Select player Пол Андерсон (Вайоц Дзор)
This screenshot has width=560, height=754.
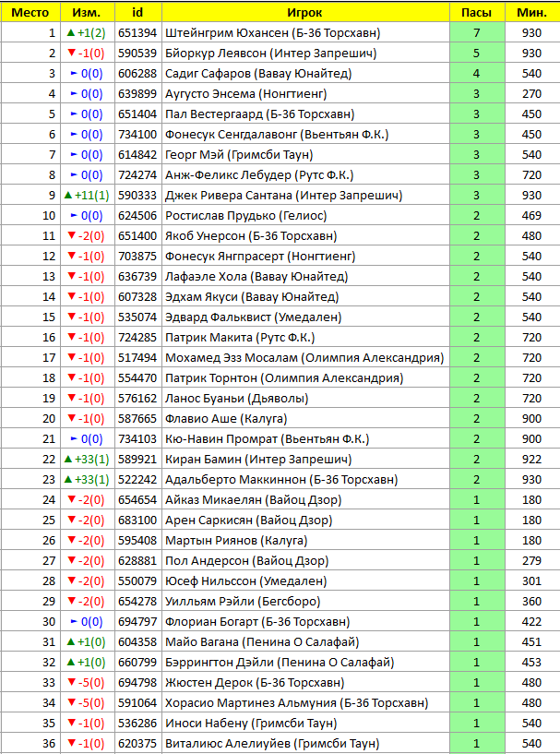click(247, 561)
